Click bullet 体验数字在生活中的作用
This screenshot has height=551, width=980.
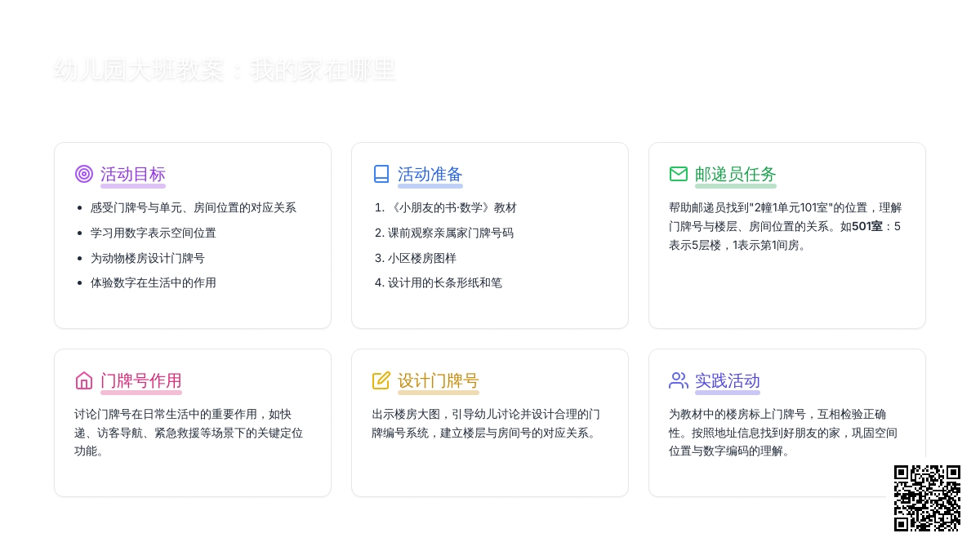click(154, 282)
